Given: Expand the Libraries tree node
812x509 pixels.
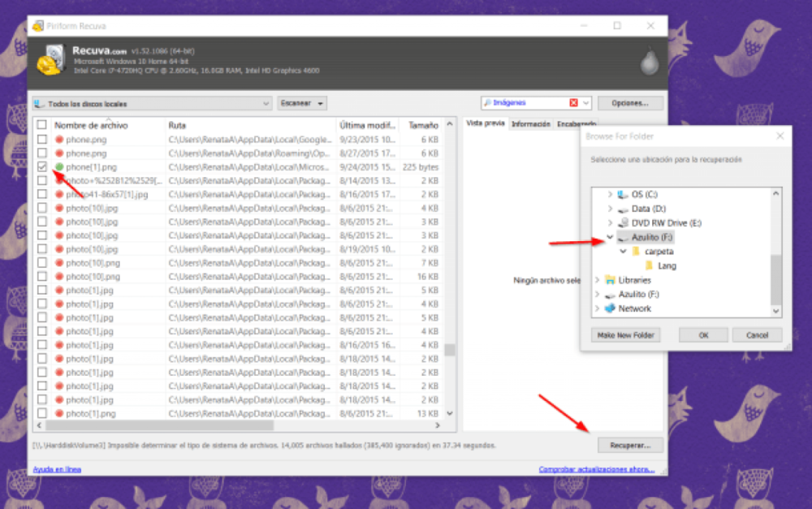Looking at the screenshot, I should point(597,280).
